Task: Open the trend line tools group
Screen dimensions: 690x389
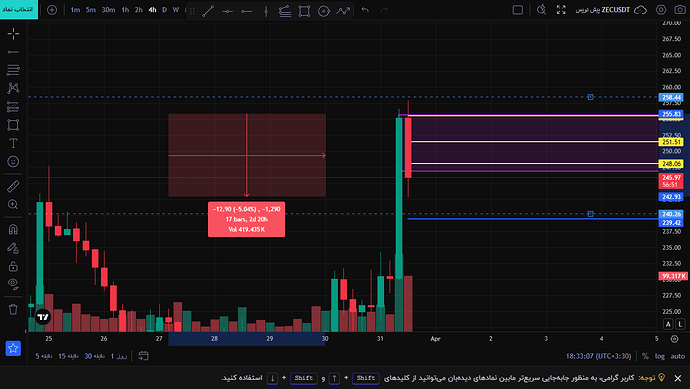Action: point(13,52)
